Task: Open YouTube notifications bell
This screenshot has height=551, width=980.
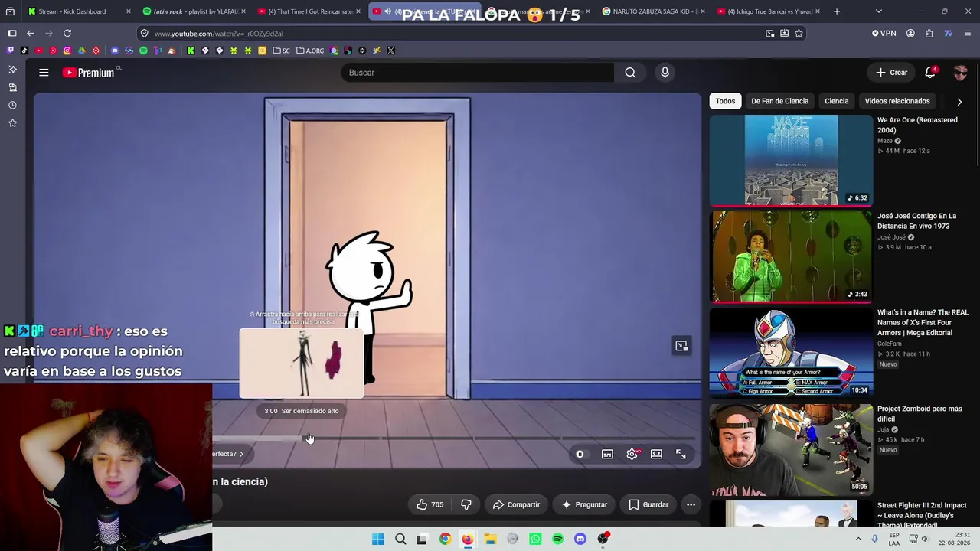Action: tap(930, 73)
